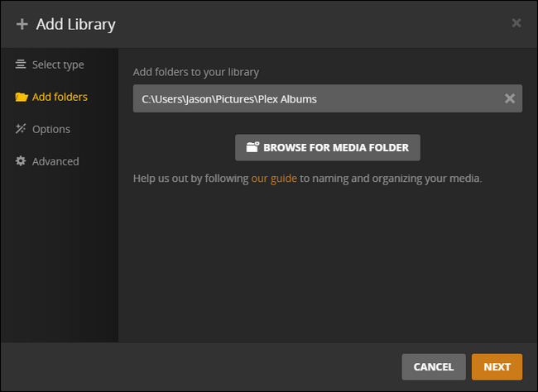This screenshot has width=538, height=392.
Task: Click the magic wand Options icon
Action: pos(21,129)
